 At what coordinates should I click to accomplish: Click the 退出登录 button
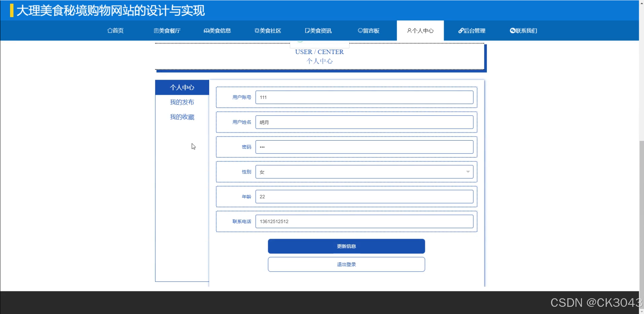pos(346,264)
